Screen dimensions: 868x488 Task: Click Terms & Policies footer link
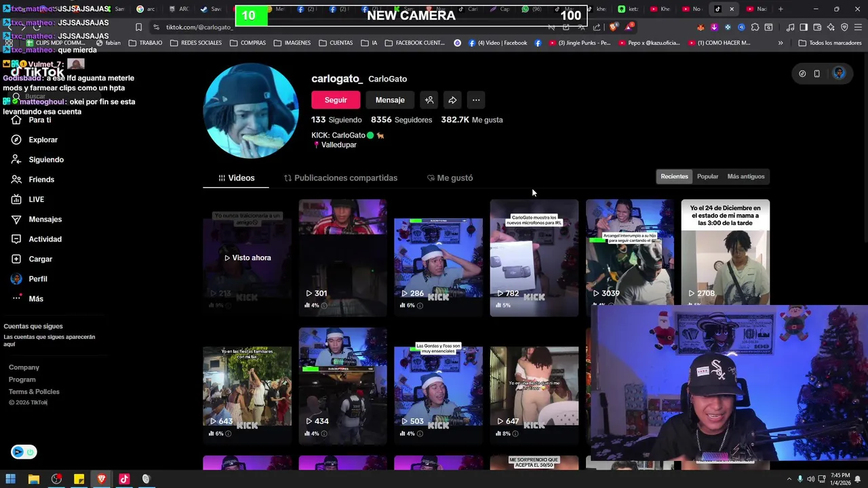tap(34, 392)
